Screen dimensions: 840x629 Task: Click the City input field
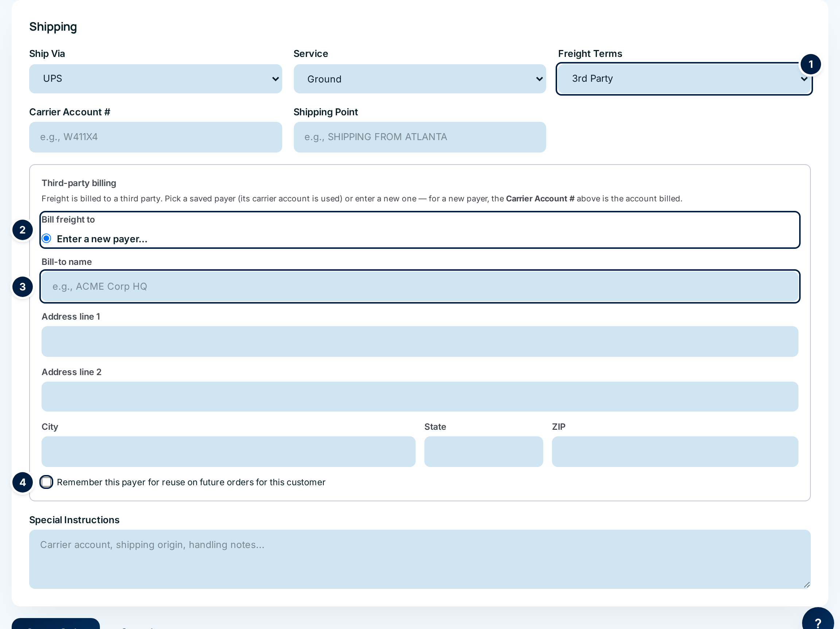(x=228, y=452)
